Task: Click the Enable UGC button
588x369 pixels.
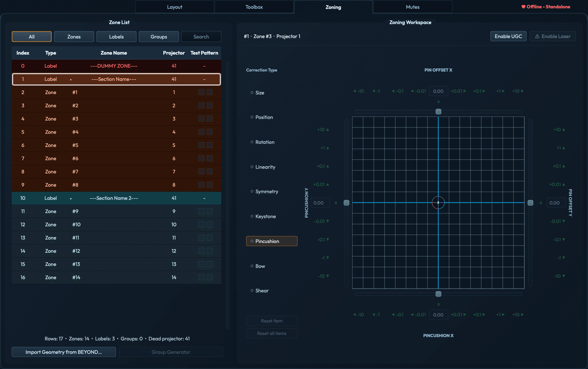Action: pos(508,36)
